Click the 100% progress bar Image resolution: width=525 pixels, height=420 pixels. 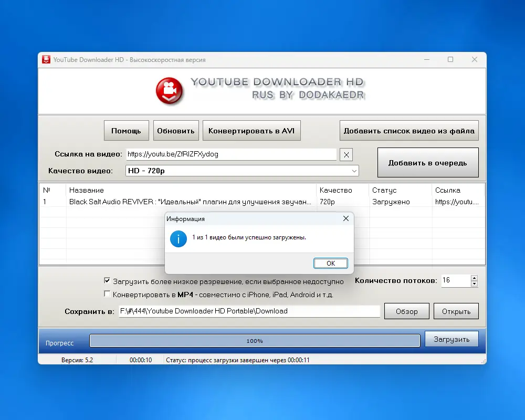255,341
